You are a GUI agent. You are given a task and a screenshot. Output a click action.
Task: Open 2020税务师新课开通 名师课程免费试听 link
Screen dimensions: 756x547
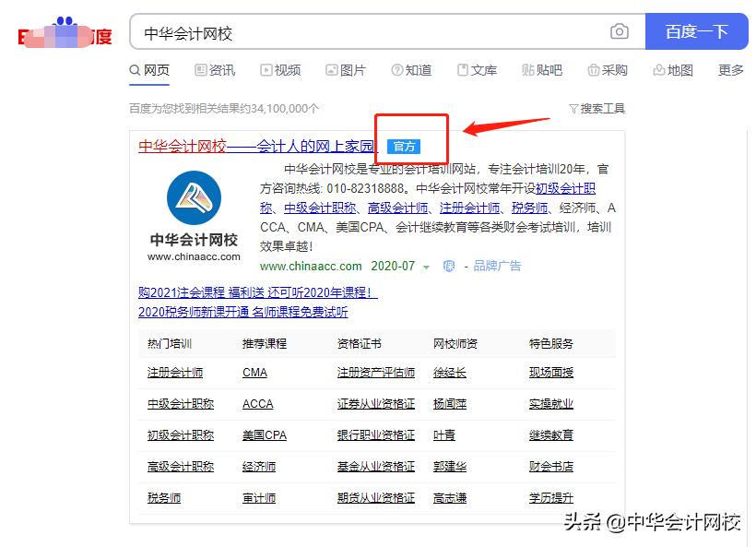[x=243, y=312]
